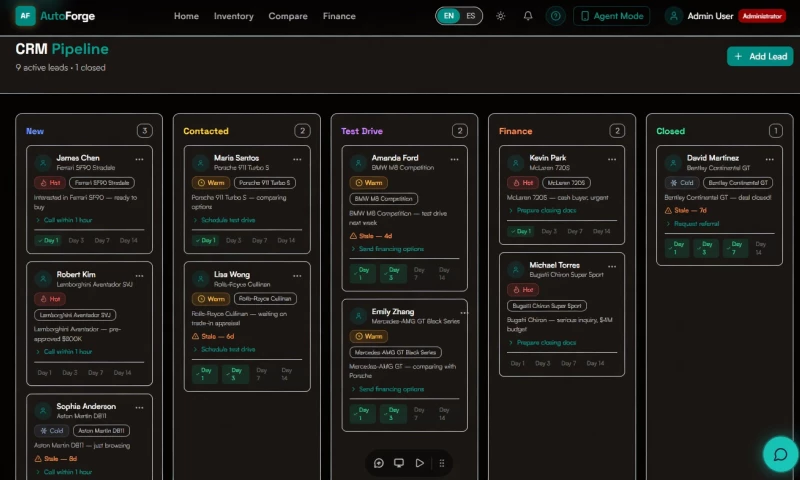800x480 pixels.
Task: Open the Lisa Wong card options menu
Action: (x=297, y=275)
